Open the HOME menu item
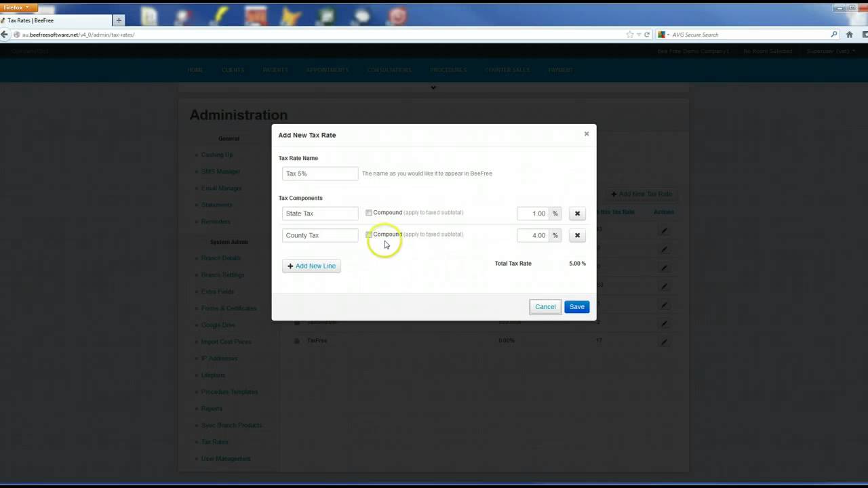Screen dimensions: 868x488 pos(195,70)
